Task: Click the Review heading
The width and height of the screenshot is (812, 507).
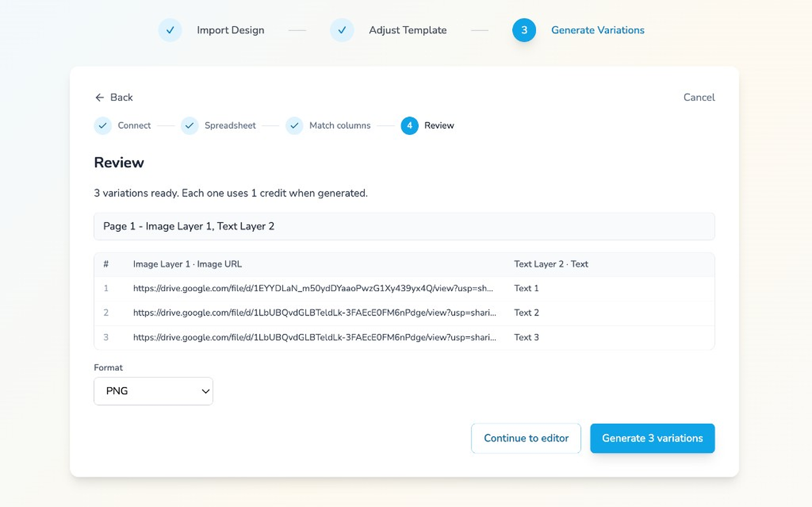Action: pos(119,163)
